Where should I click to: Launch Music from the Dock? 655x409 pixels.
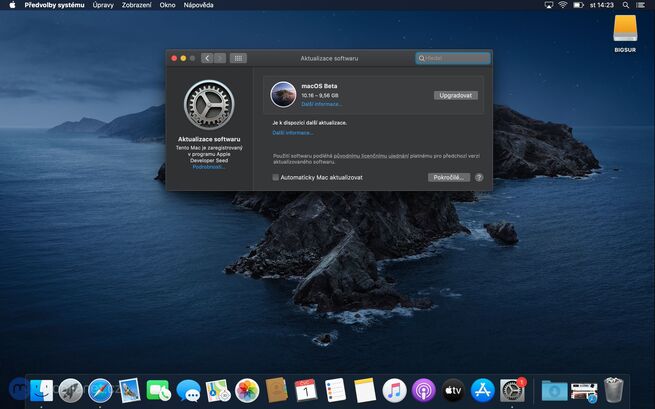coord(394,391)
